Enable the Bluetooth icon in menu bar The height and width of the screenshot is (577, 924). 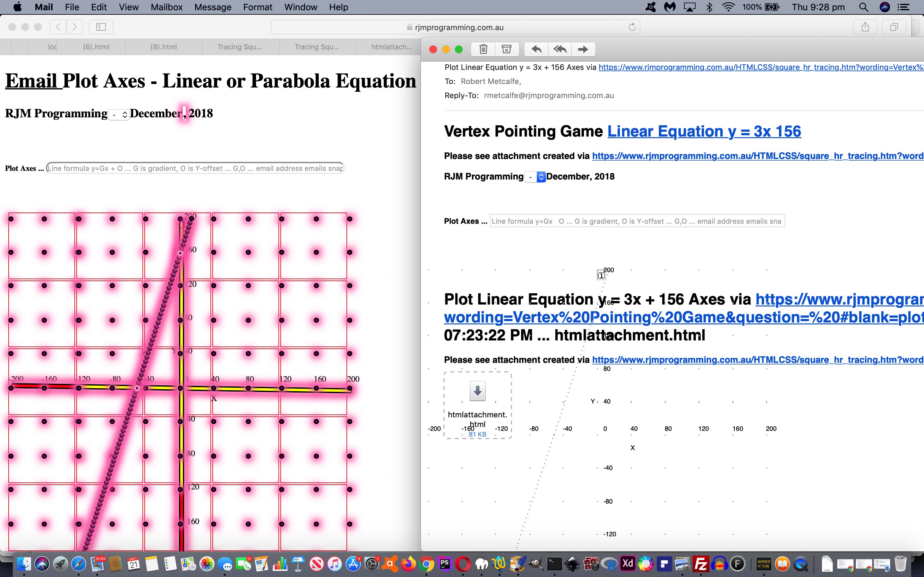(707, 7)
